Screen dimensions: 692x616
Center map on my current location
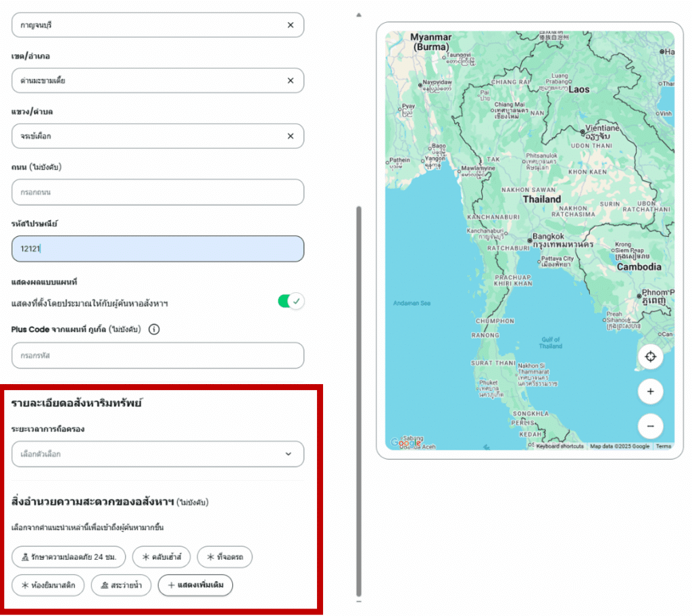pos(650,357)
